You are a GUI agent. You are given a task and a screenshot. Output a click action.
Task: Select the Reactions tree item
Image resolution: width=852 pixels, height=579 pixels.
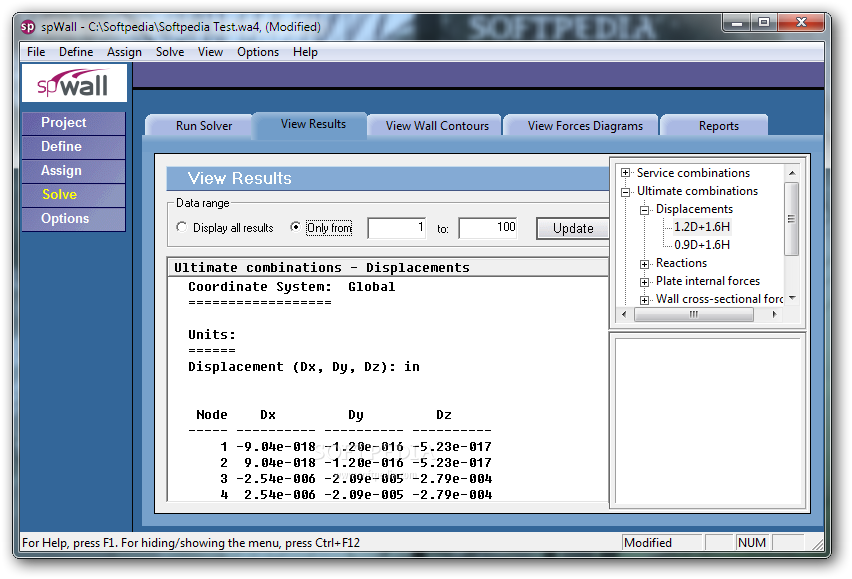click(x=681, y=263)
